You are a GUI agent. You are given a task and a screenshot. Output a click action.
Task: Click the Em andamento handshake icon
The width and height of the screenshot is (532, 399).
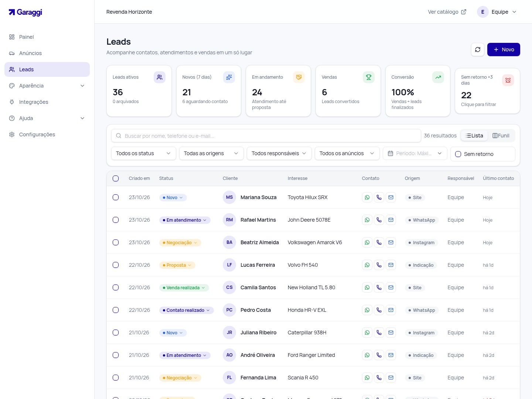tap(299, 77)
